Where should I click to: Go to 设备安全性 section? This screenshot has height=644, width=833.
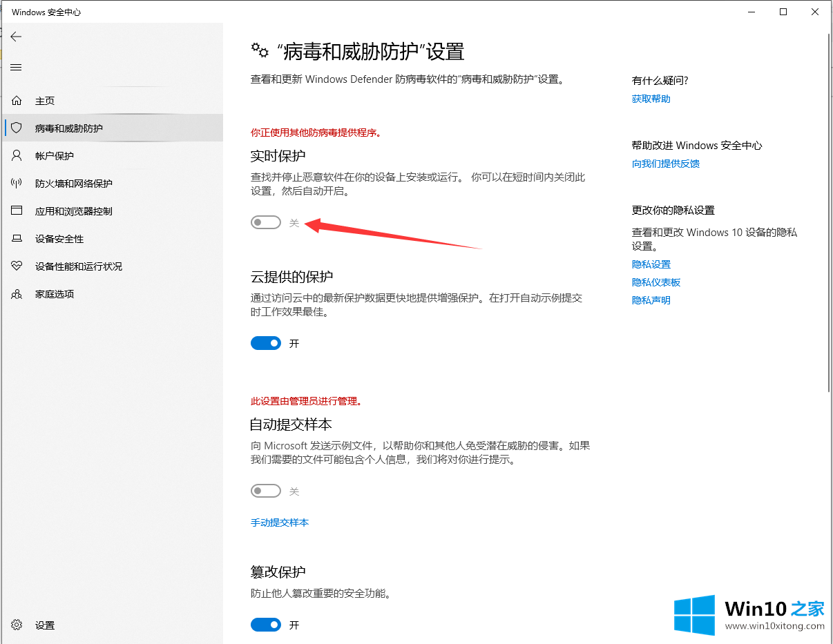(x=113, y=239)
